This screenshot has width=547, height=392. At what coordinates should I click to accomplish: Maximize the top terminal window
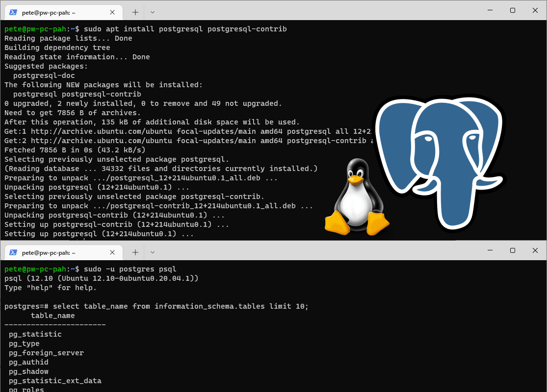[513, 10]
